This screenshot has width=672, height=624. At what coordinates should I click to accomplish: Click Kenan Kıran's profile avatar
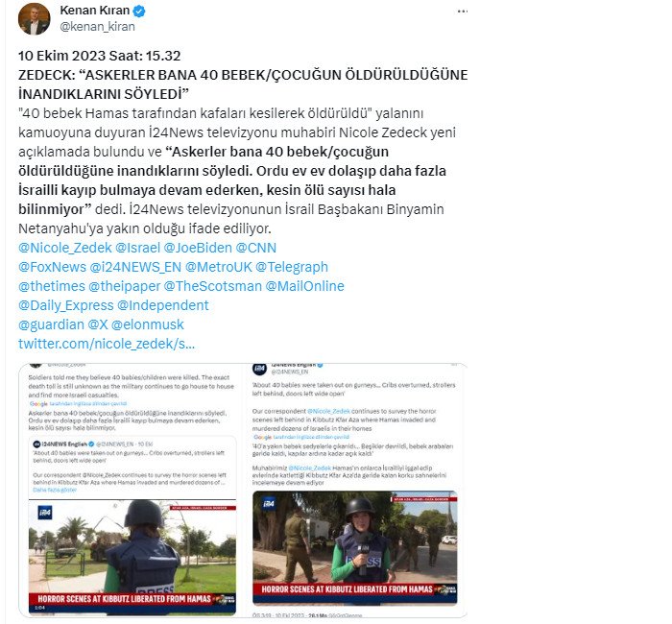pos(34,19)
